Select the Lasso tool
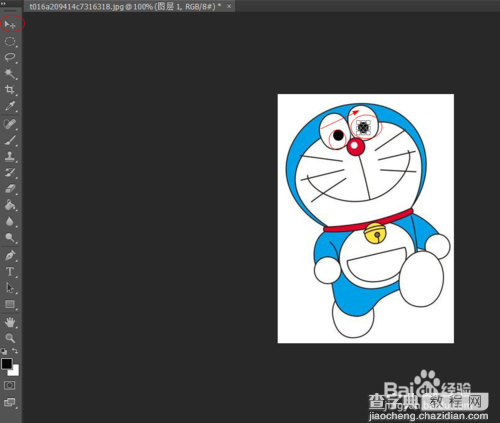Viewport: 500px width, 423px height. [10, 57]
